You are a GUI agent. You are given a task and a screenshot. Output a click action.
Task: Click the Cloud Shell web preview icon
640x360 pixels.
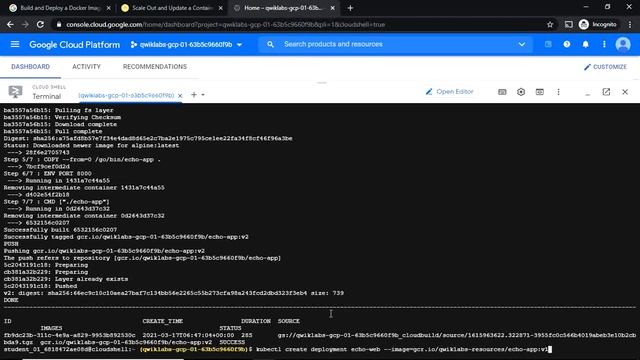click(540, 92)
